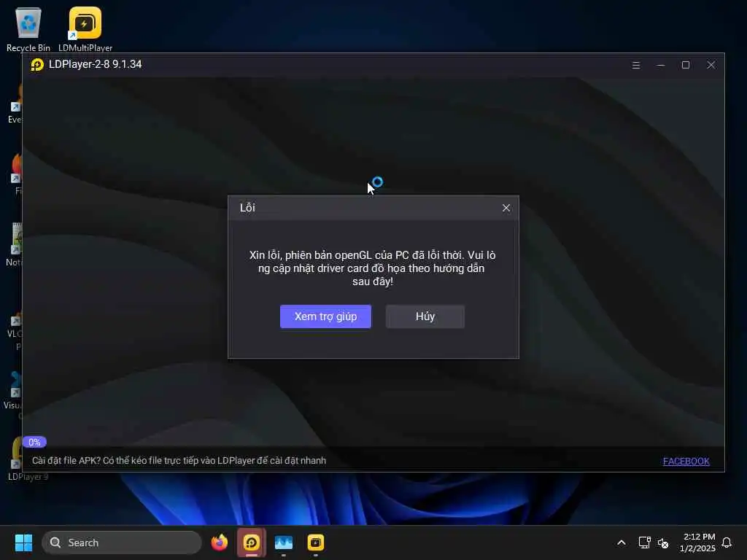
Task: Click the taskbar Search box
Action: (x=122, y=542)
